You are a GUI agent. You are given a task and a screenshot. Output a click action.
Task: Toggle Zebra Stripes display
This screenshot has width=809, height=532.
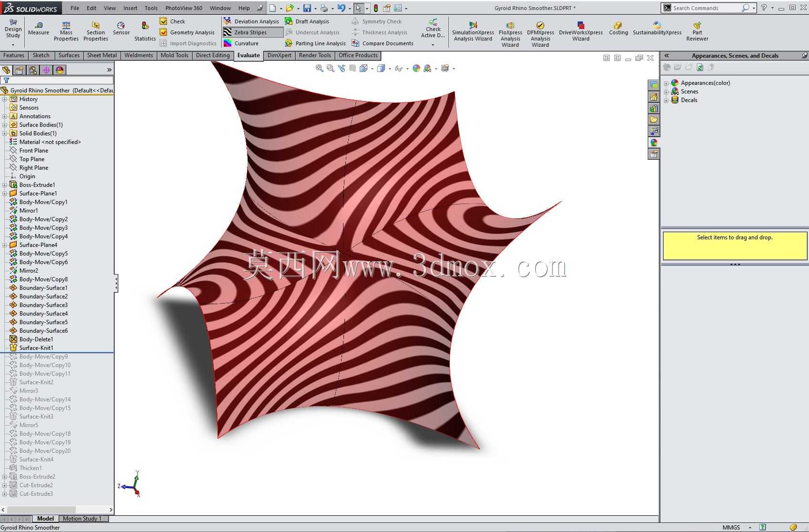click(x=252, y=32)
